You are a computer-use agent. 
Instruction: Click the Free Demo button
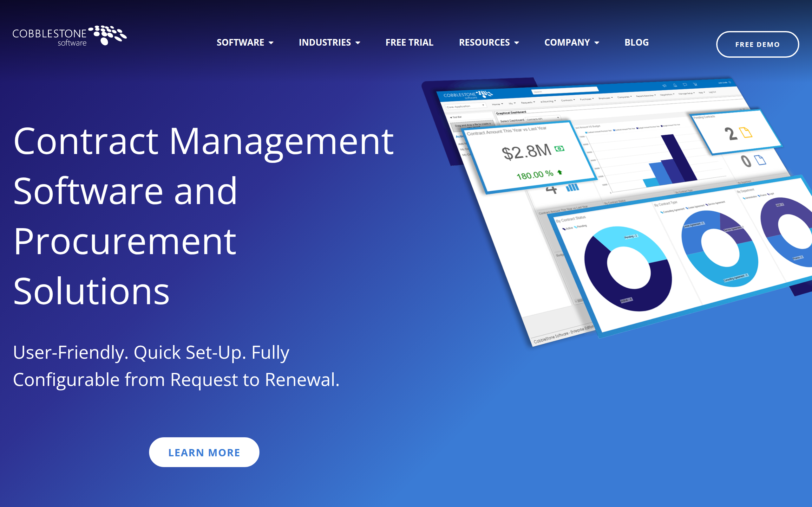click(757, 44)
